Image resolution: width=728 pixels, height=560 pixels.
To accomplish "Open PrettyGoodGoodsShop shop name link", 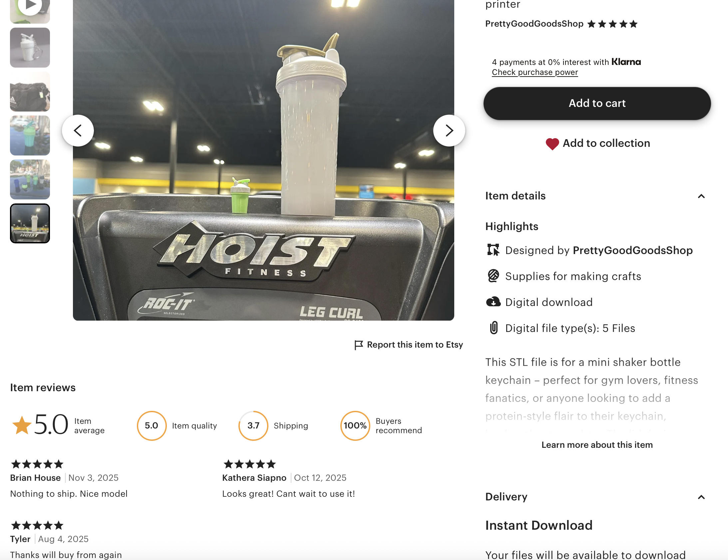I will click(534, 24).
